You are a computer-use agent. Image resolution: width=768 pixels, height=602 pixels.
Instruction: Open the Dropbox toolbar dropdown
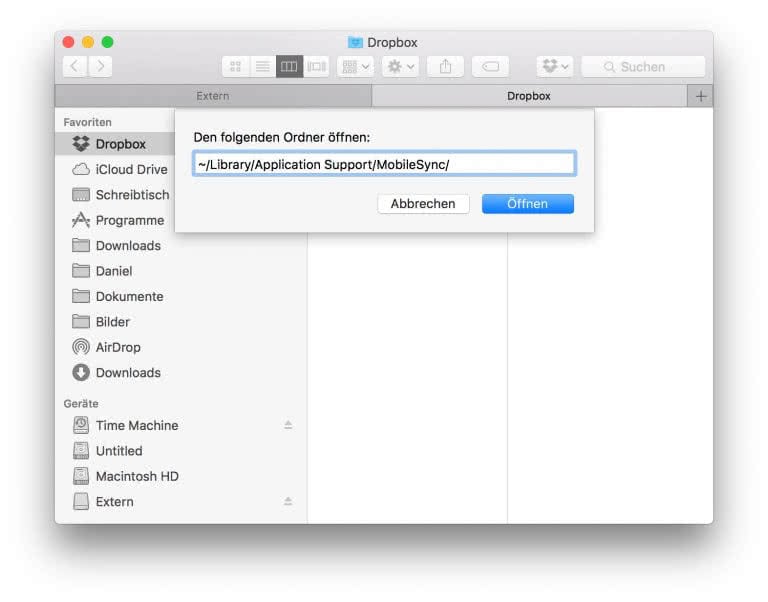554,67
